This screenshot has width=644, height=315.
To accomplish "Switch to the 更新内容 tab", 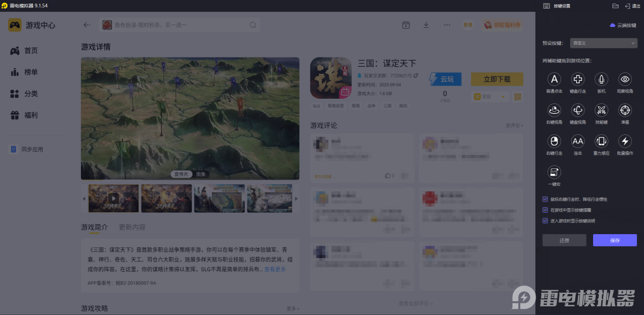I will (132, 227).
